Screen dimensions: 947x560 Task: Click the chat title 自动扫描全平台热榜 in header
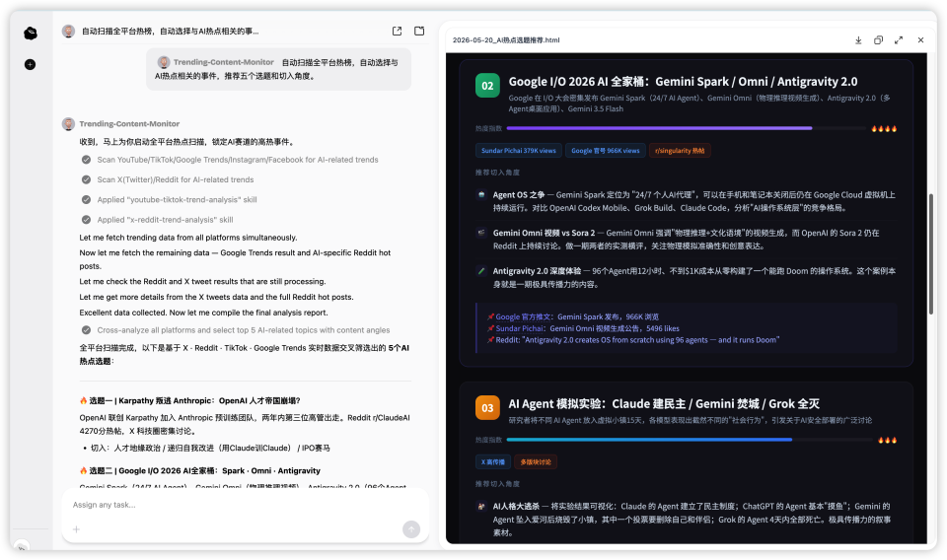[x=171, y=31]
